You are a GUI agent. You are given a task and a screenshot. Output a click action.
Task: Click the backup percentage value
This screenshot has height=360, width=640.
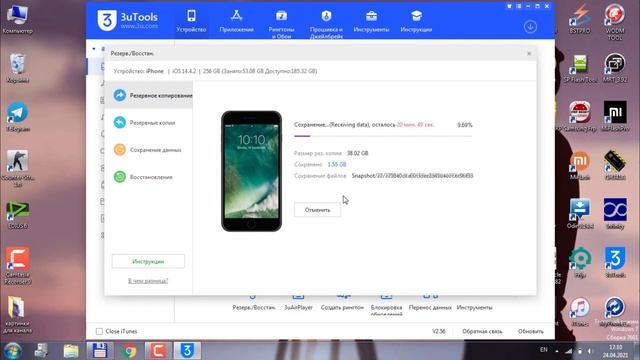tap(464, 125)
